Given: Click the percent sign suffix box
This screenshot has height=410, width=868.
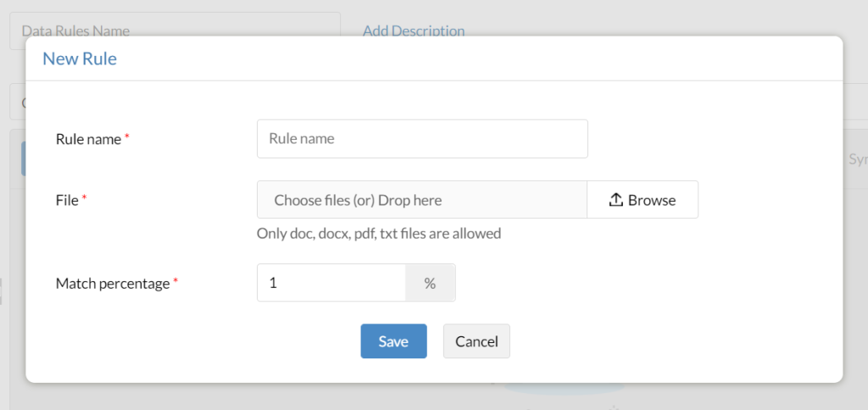Looking at the screenshot, I should [x=430, y=283].
